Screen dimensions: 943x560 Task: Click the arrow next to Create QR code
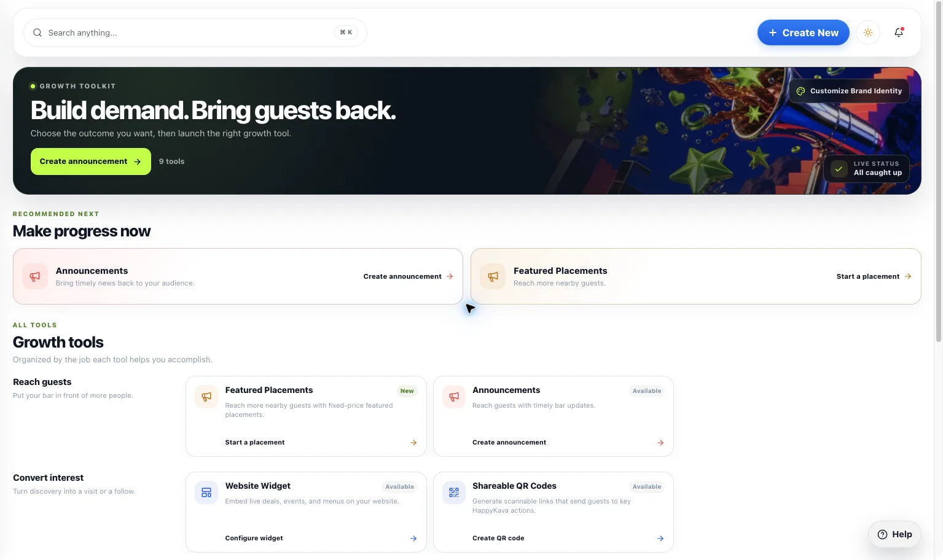[x=660, y=538]
